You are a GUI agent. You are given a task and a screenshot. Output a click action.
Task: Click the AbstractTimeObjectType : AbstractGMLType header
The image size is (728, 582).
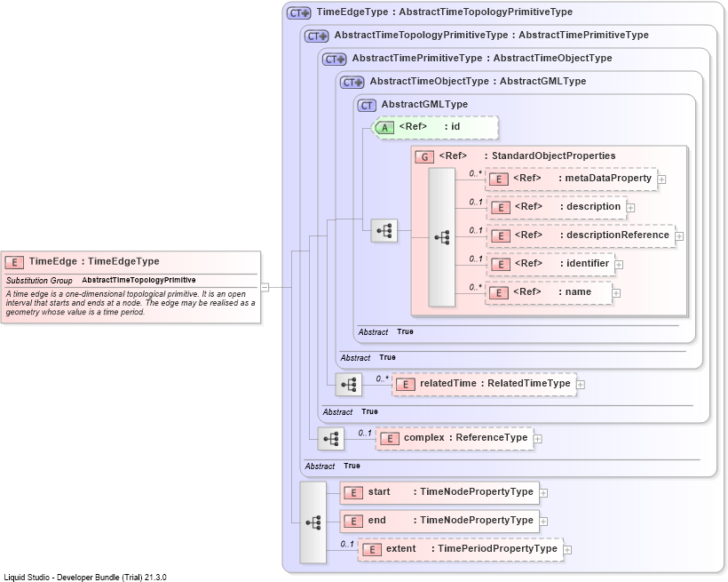[478, 82]
